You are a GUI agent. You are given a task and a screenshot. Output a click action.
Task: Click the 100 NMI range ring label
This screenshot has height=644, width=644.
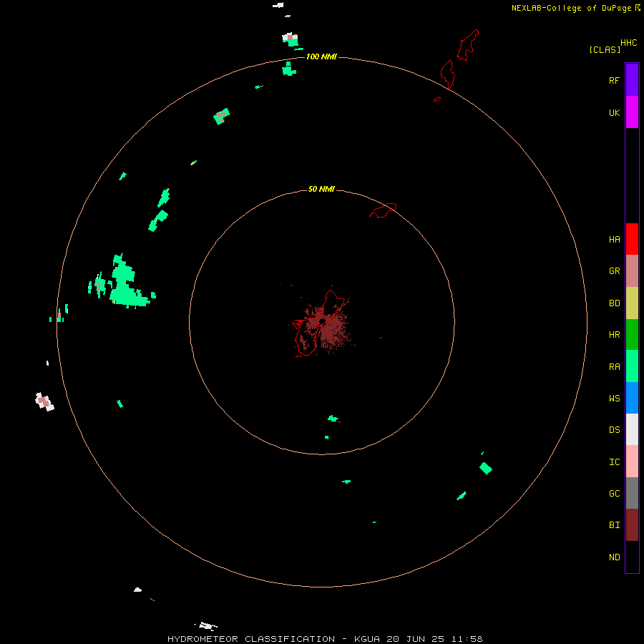pyautogui.click(x=321, y=57)
